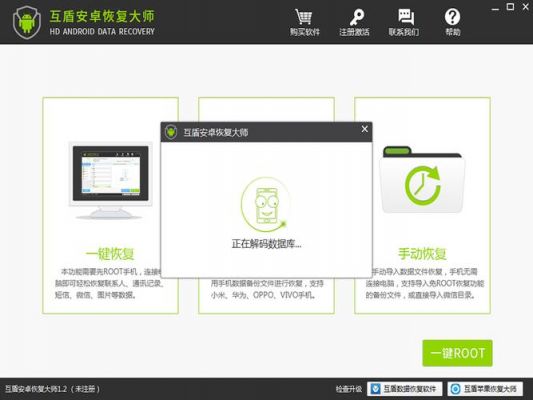Click the folder clock icon for 手动恢复
This screenshot has width=533, height=400.
click(422, 180)
